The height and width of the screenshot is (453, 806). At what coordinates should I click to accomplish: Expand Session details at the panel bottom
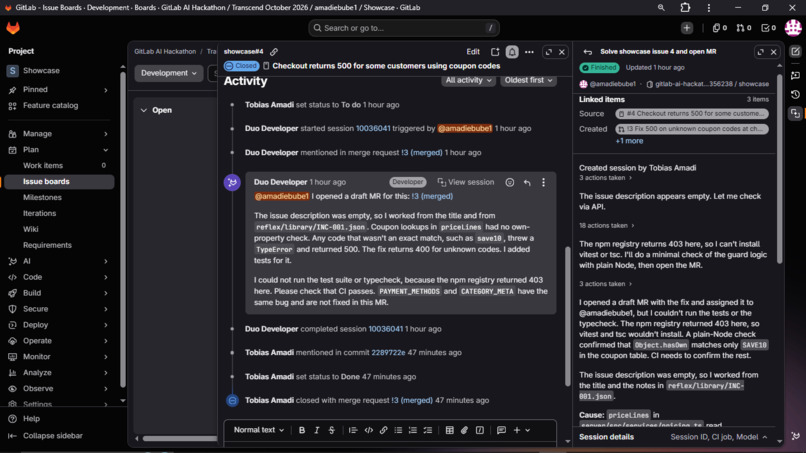[673, 437]
